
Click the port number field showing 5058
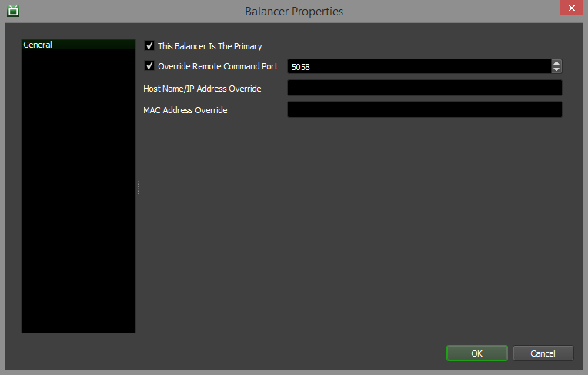click(419, 67)
